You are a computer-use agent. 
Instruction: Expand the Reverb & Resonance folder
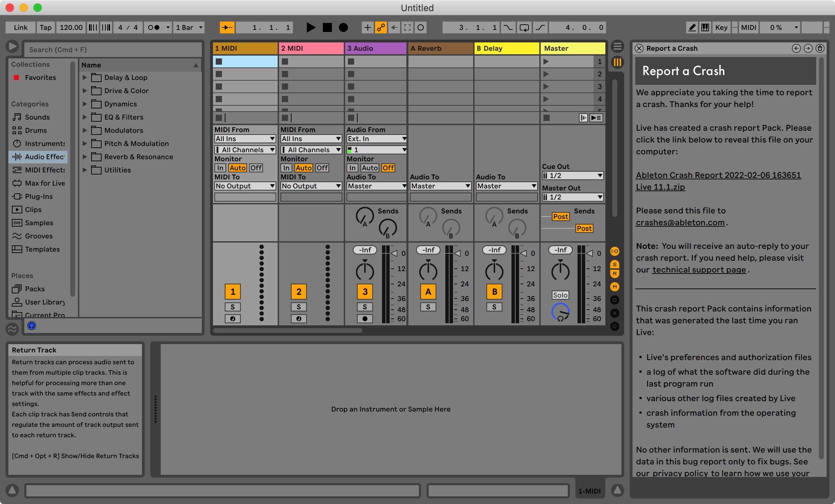coord(85,157)
